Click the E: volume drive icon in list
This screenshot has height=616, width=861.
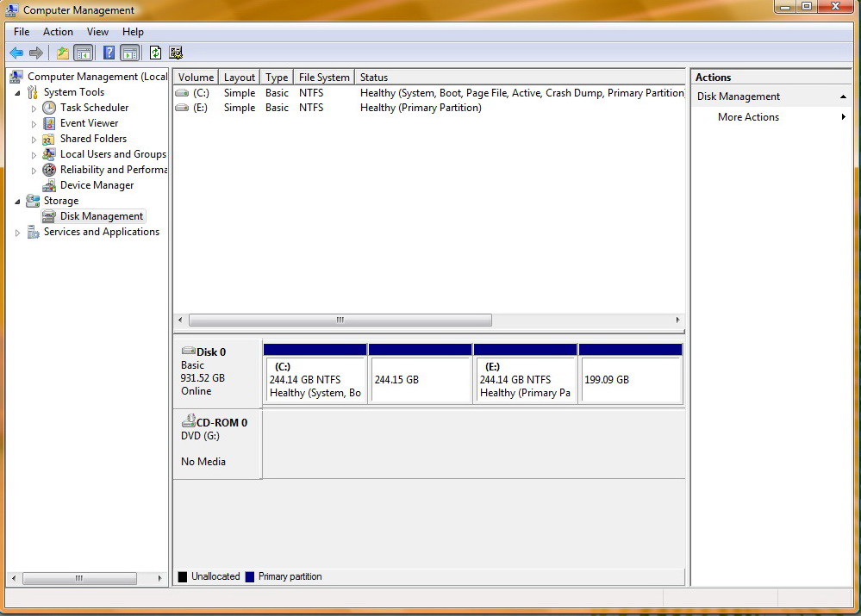[x=182, y=108]
